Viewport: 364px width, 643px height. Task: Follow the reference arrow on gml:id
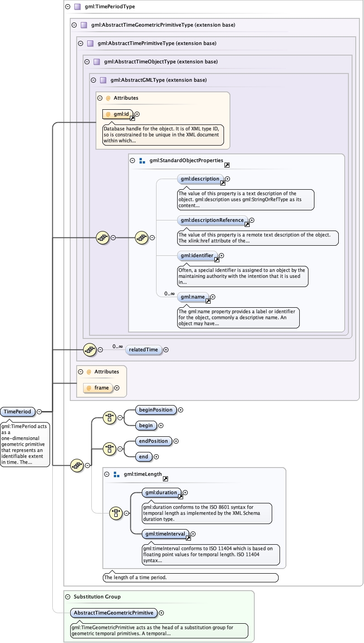(132, 118)
